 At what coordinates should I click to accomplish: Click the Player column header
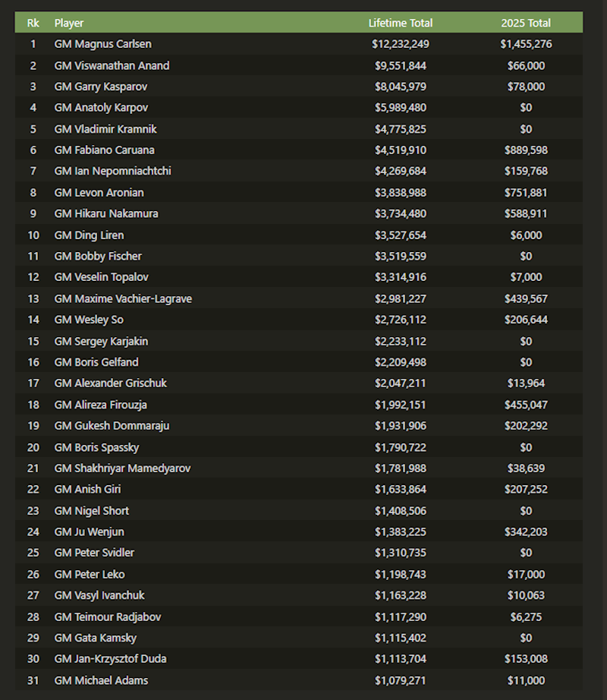[69, 23]
